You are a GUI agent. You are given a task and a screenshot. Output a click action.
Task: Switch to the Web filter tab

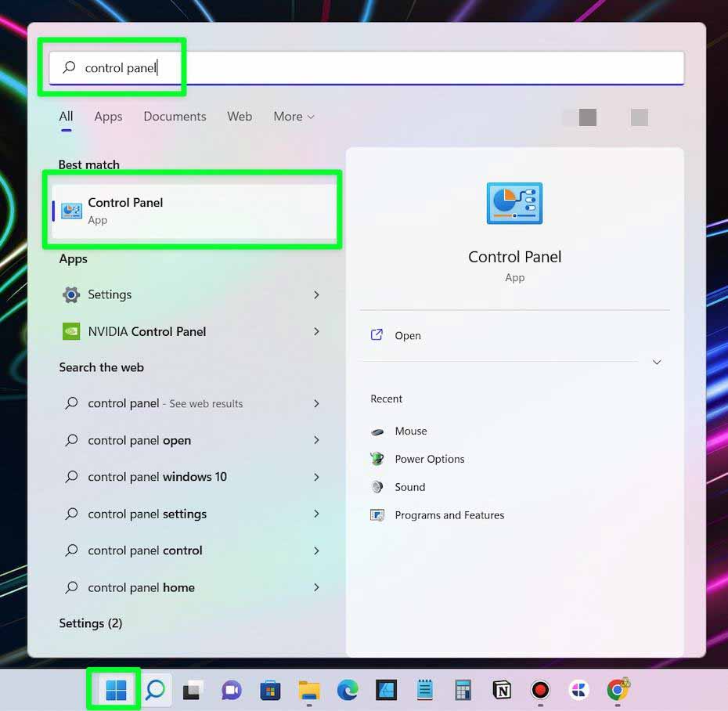[240, 117]
